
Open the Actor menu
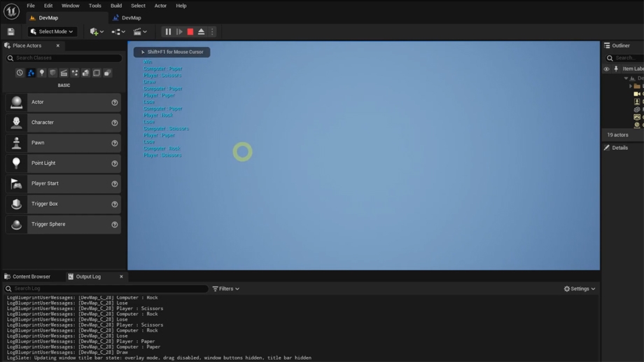(x=160, y=6)
